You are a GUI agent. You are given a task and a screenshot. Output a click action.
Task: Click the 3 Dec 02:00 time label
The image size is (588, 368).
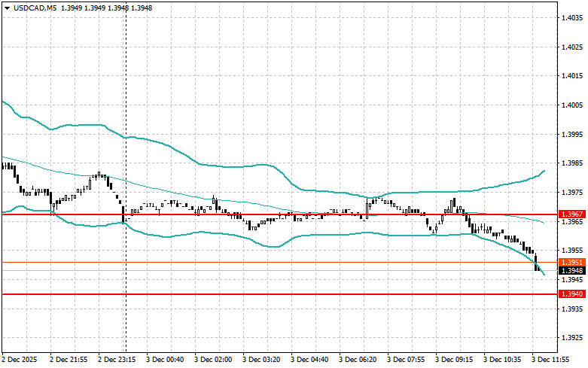pyautogui.click(x=213, y=360)
